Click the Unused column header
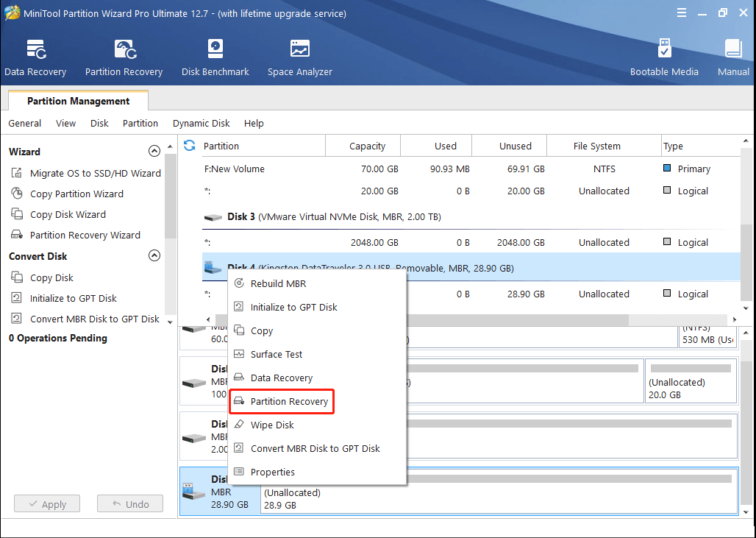The height and width of the screenshot is (538, 756). click(509, 146)
